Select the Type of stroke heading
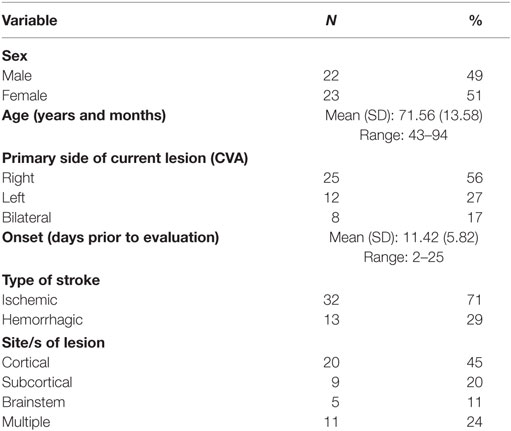The height and width of the screenshot is (431, 511). (51, 280)
